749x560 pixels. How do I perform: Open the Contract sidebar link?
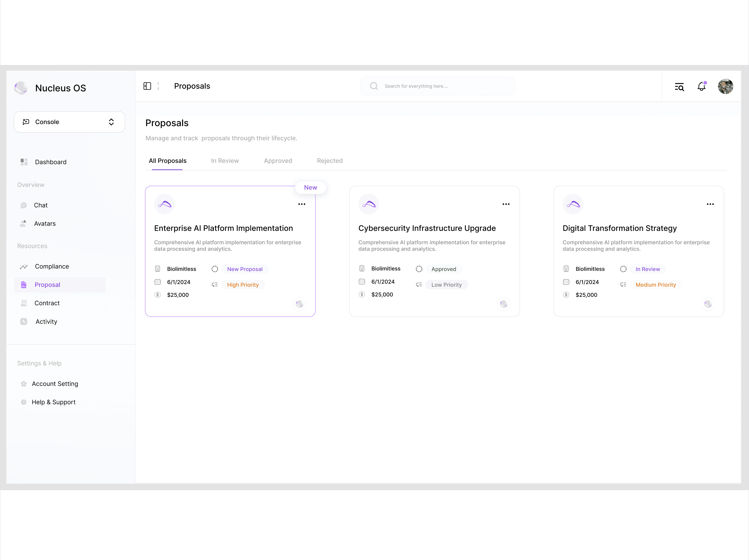[47, 303]
